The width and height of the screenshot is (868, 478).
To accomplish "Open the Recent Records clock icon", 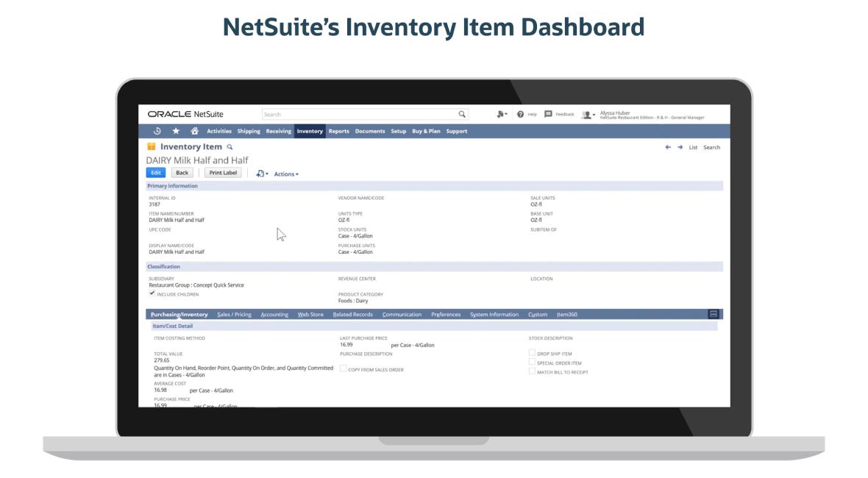I will coord(157,131).
